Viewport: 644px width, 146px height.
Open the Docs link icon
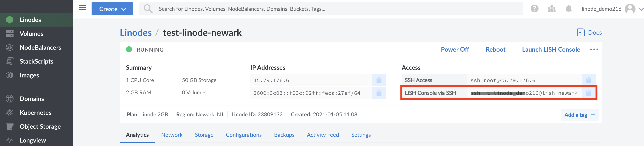580,33
